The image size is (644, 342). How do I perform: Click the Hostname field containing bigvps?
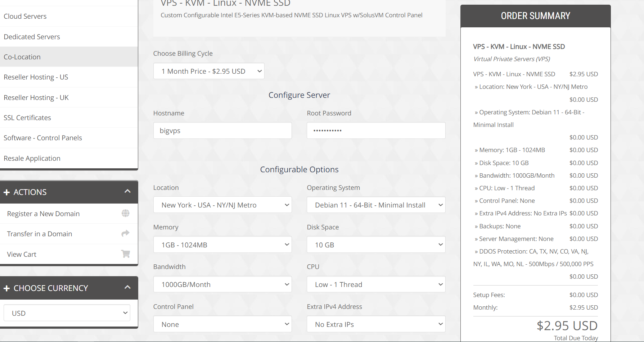[222, 131]
